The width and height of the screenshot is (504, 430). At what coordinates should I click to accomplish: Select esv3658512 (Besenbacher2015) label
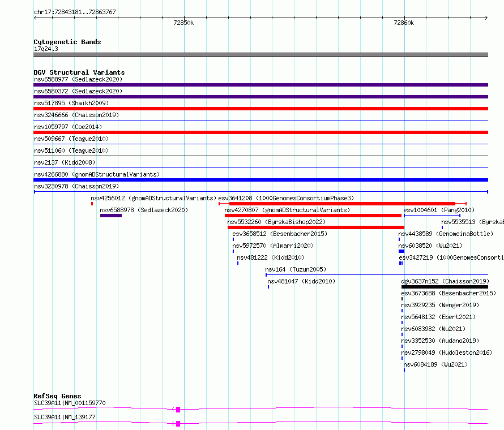pyautogui.click(x=280, y=234)
